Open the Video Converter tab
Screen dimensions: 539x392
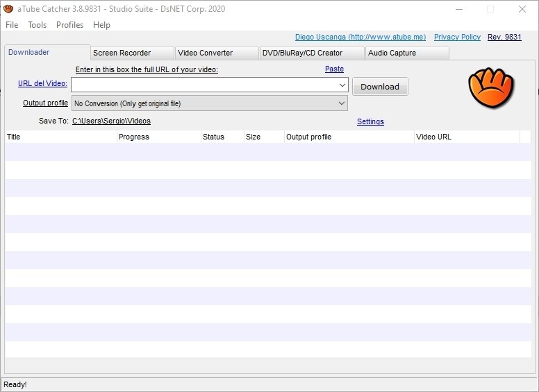pyautogui.click(x=217, y=53)
